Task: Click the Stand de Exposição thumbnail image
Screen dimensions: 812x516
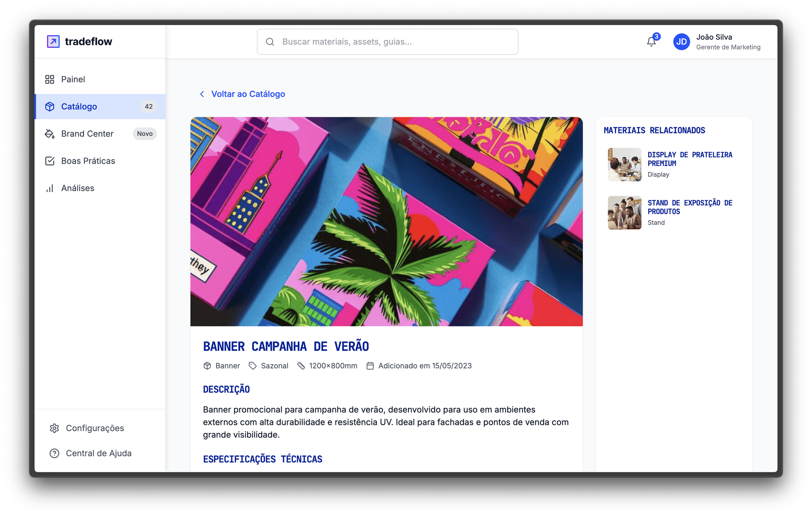Action: [624, 213]
